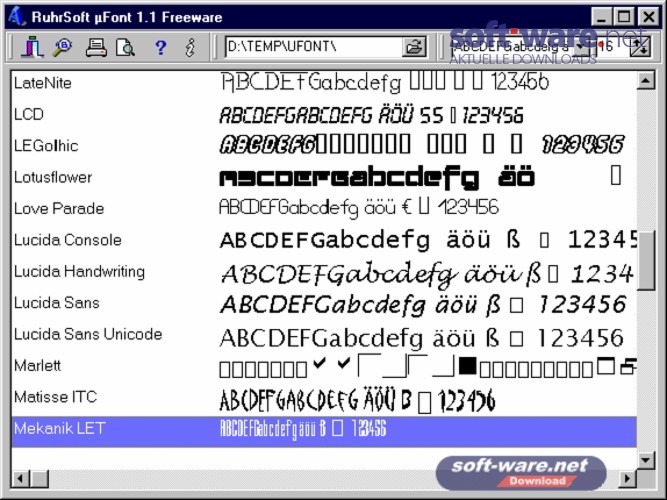667x500 pixels.
Task: Click the Matisse ITC sample preview text
Action: [357, 400]
